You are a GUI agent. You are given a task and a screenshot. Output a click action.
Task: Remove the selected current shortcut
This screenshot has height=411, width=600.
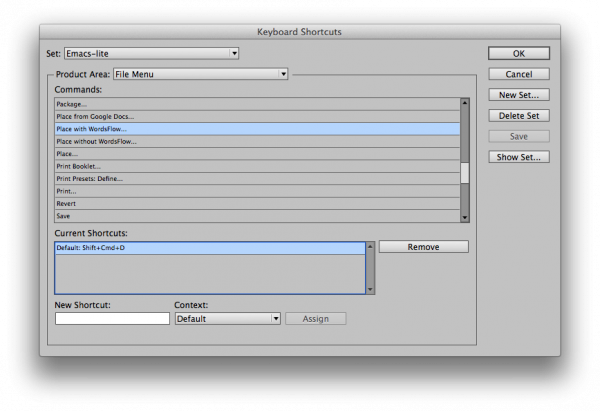point(423,247)
